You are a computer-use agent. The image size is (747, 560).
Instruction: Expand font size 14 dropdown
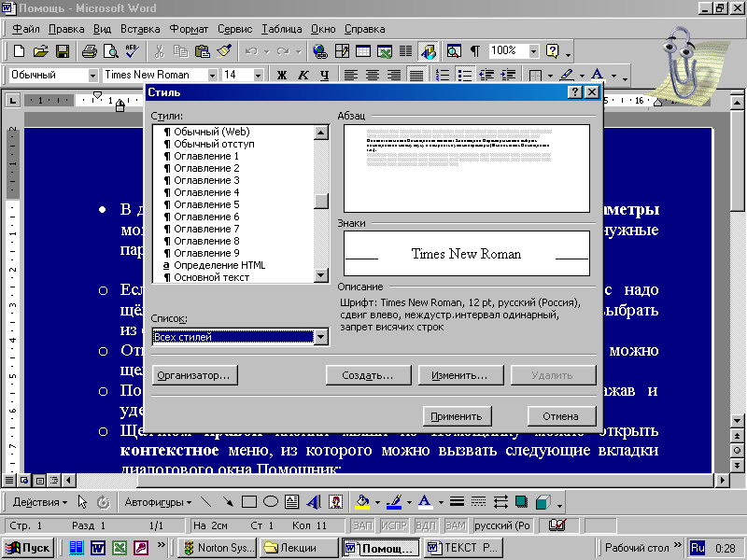(258, 76)
